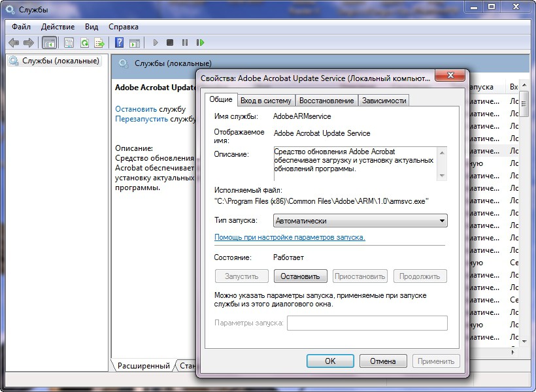Screen dimensions: 536x392
Task: Click the Refresh toolbar icon
Action: (84, 42)
